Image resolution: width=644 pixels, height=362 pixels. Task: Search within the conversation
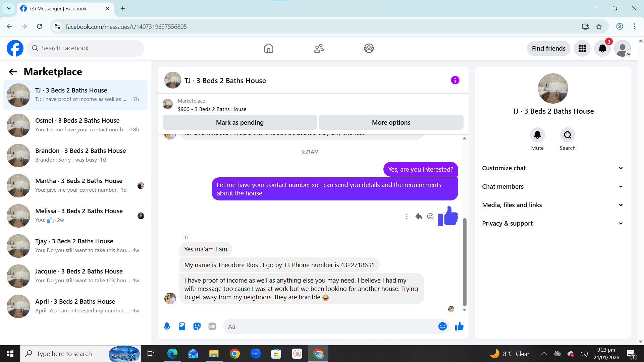[x=568, y=135]
